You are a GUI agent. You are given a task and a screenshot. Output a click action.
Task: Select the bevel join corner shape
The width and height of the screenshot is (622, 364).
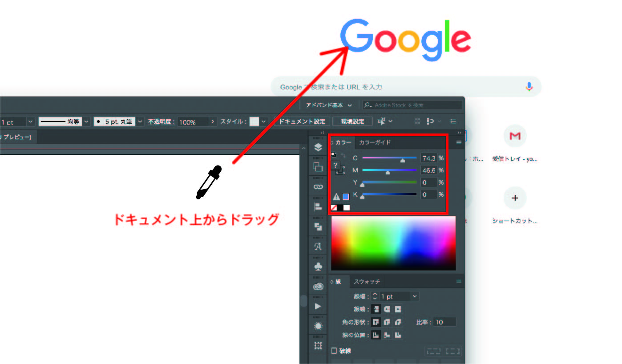(x=398, y=322)
